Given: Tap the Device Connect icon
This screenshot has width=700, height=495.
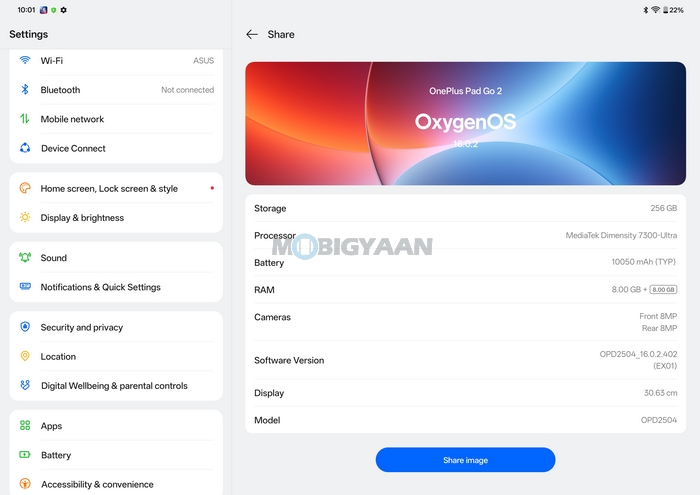Looking at the screenshot, I should click(x=25, y=148).
